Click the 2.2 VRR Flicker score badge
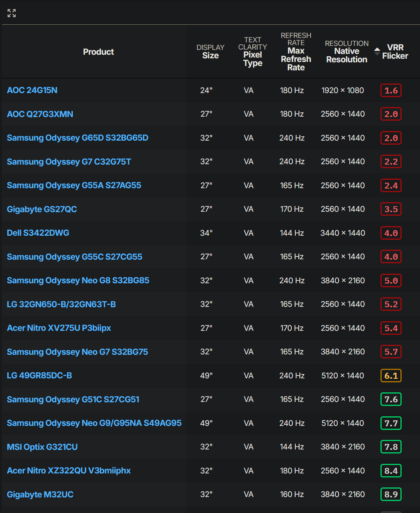Viewport: 420px width, 513px height. tap(391, 161)
